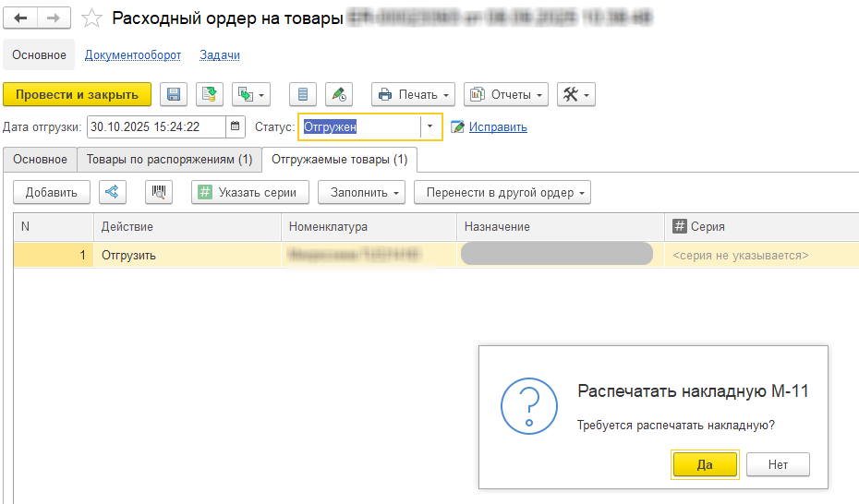Click the split row icon
The image size is (859, 504).
113,192
